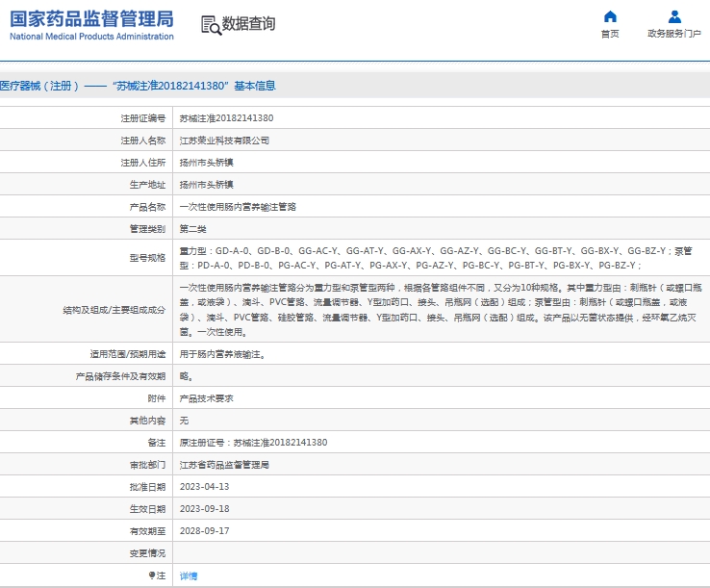Click the 附件 row label

pyautogui.click(x=157, y=398)
